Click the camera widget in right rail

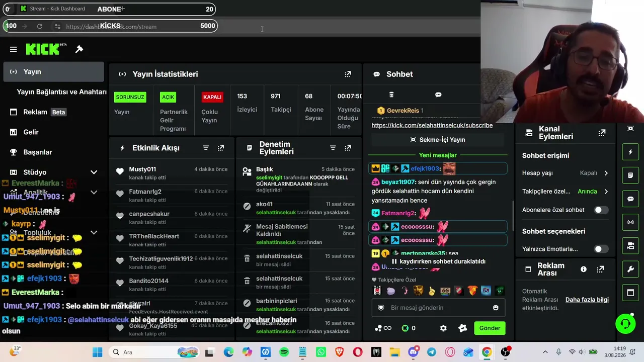pos(630,246)
